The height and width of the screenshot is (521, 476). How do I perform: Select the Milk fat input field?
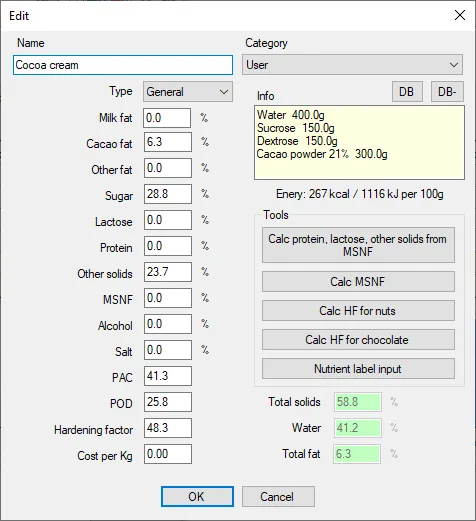tap(167, 118)
